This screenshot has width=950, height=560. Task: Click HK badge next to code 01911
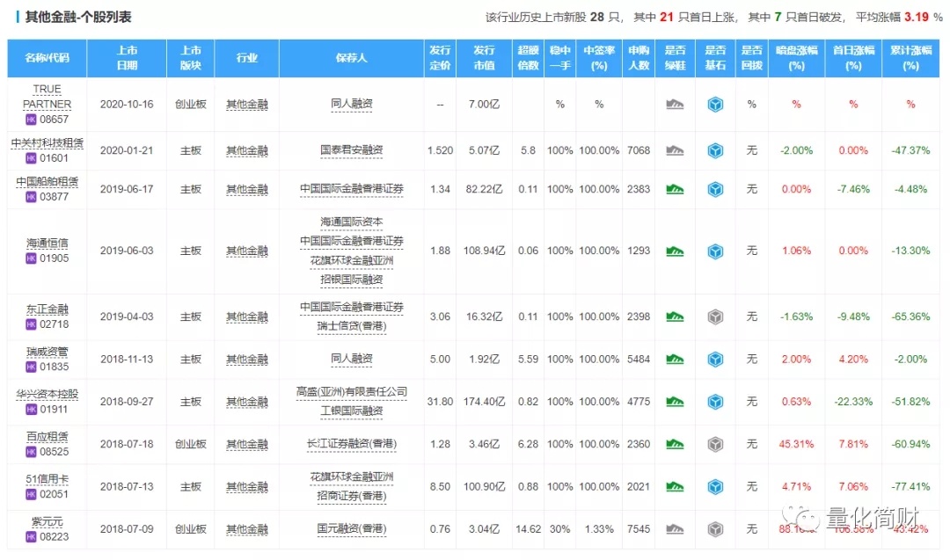point(31,410)
